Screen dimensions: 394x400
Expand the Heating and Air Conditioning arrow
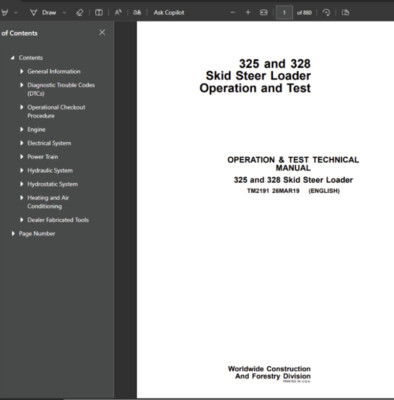[x=21, y=198]
